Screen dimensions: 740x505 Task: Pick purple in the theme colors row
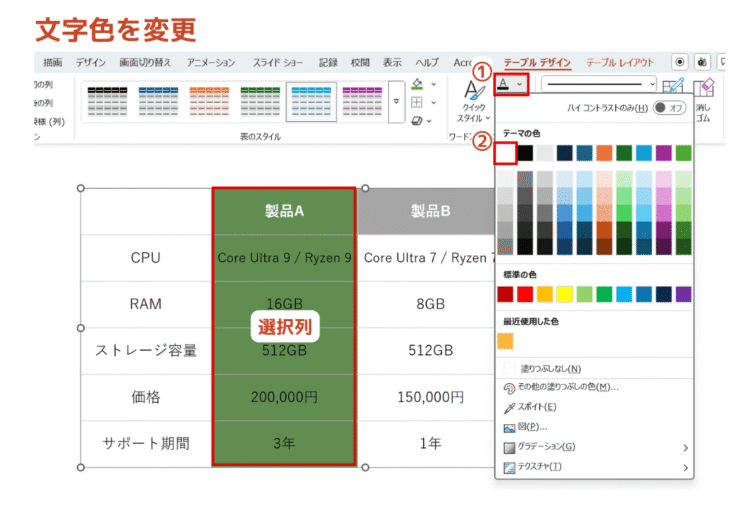point(664,153)
